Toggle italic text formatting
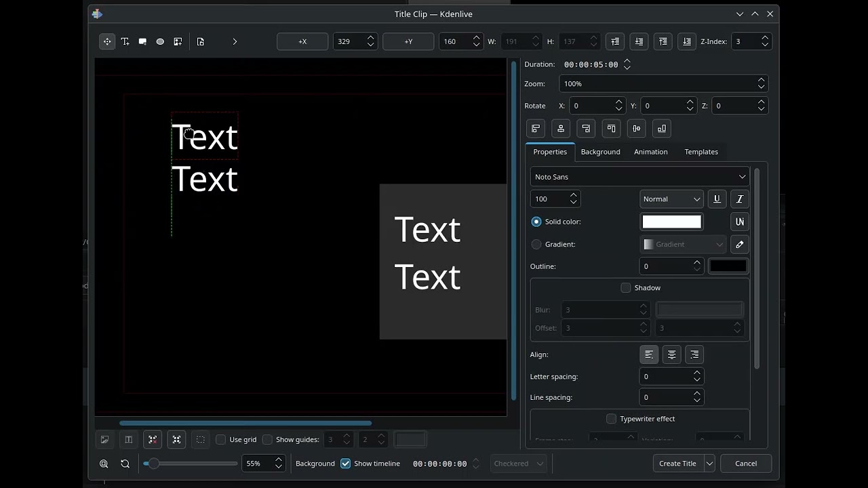This screenshot has width=868, height=488. (740, 199)
